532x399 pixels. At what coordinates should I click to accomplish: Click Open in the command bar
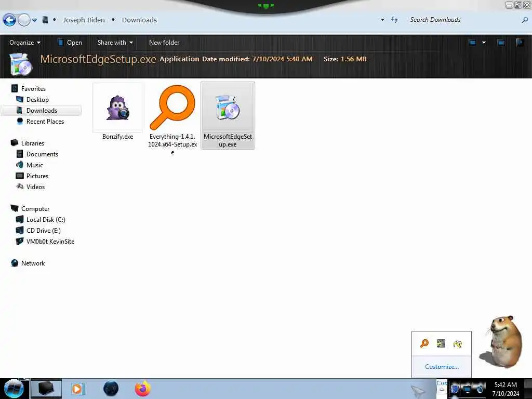[70, 43]
